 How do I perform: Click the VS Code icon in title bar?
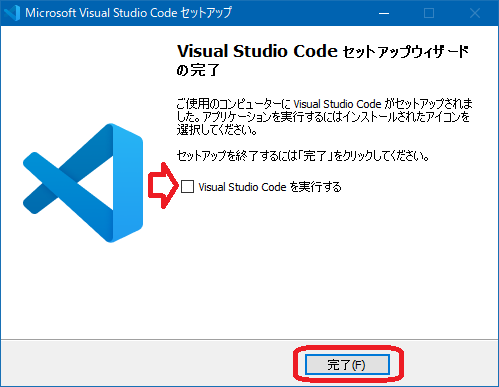click(x=13, y=13)
